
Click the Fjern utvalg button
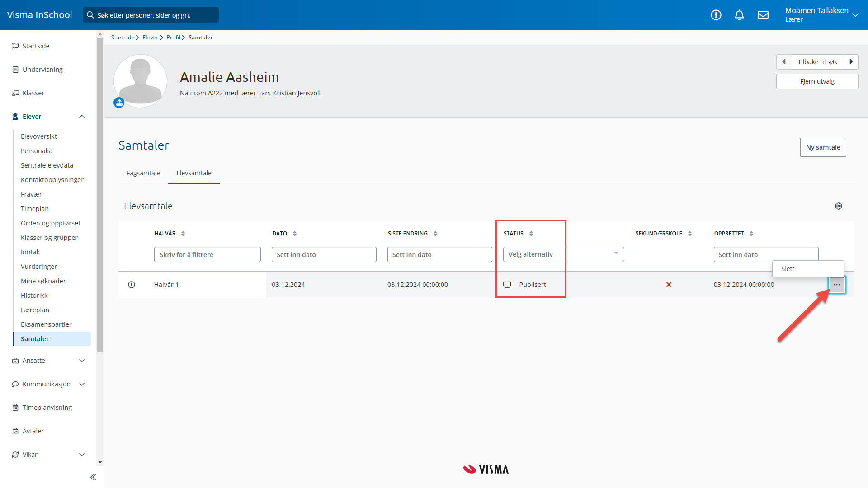click(x=817, y=81)
